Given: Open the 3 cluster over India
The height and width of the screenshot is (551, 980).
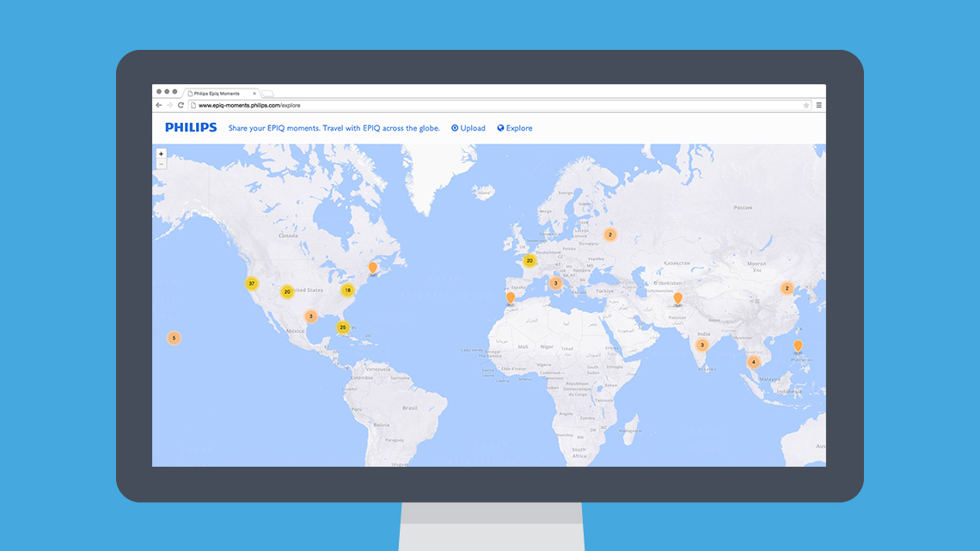Looking at the screenshot, I should click(701, 345).
